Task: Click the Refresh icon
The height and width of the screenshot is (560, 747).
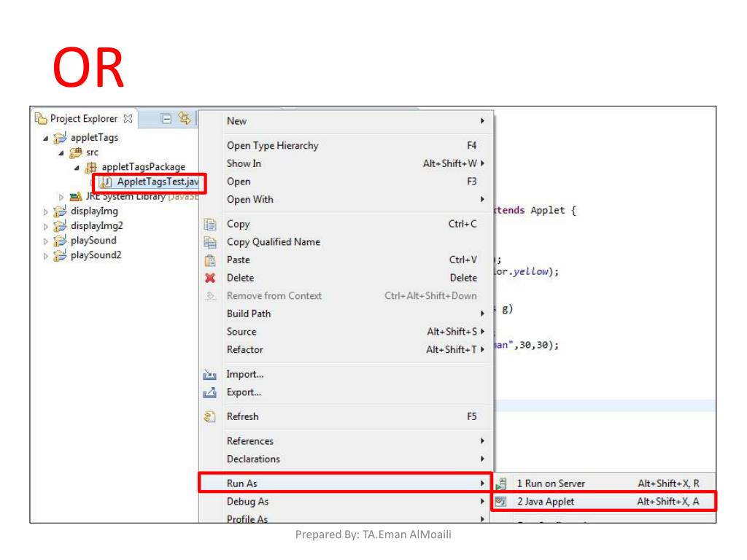Action: pyautogui.click(x=210, y=416)
